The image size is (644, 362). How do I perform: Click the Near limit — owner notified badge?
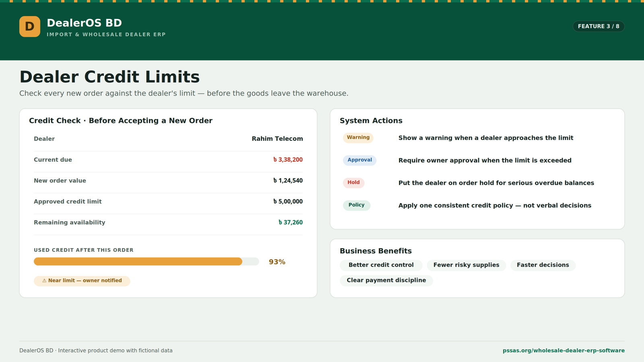(82, 281)
